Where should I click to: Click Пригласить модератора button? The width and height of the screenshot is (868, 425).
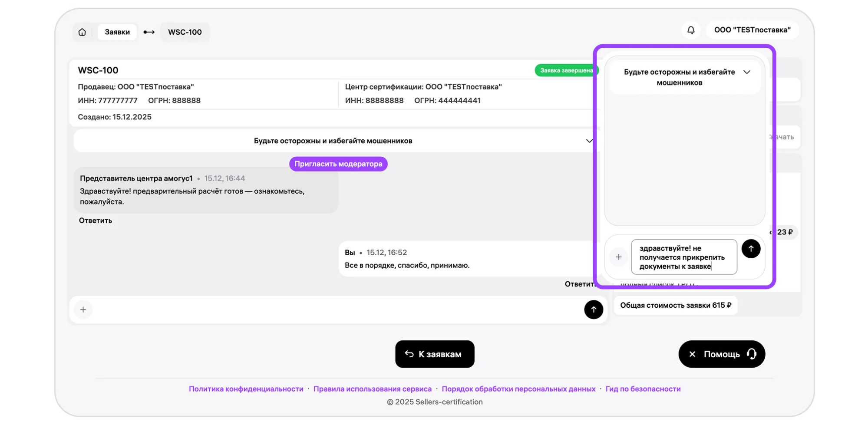click(338, 164)
